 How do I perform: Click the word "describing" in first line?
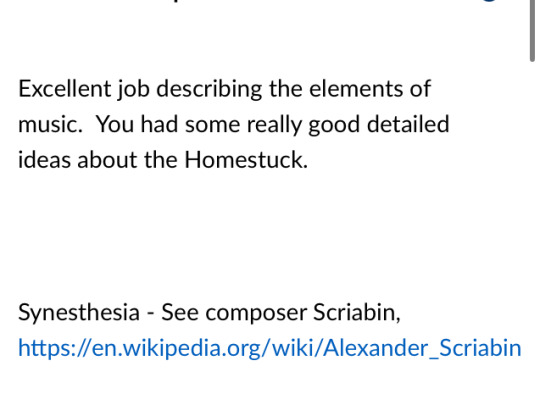tap(209, 89)
